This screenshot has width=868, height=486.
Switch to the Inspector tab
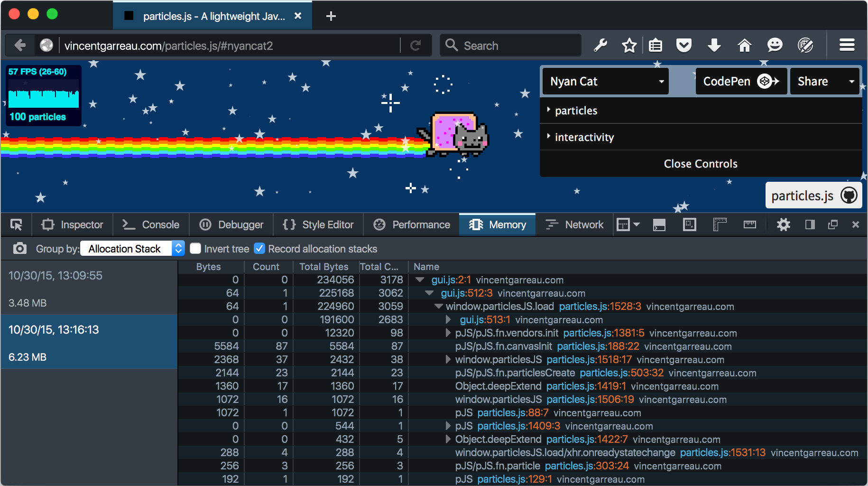pos(72,224)
